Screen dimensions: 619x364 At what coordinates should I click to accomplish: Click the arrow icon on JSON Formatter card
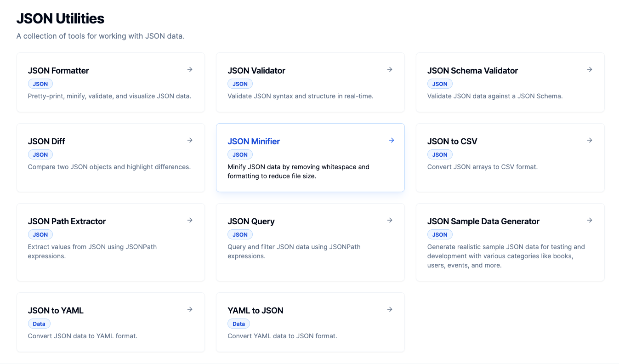[190, 69]
